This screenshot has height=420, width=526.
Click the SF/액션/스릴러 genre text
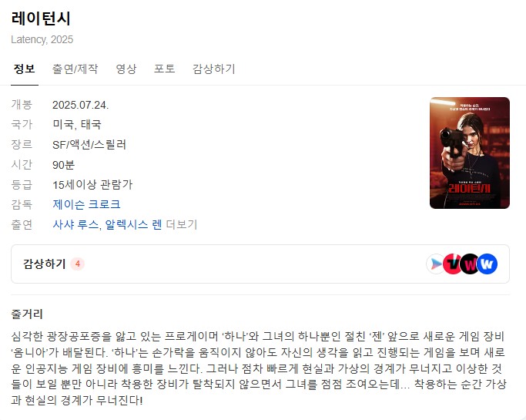point(89,145)
